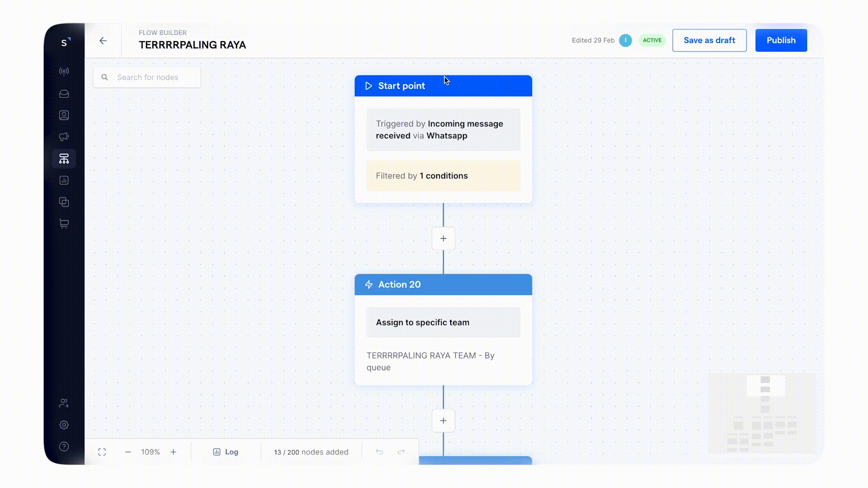Expand the Start point node
The height and width of the screenshot is (488, 868).
pyautogui.click(x=443, y=85)
